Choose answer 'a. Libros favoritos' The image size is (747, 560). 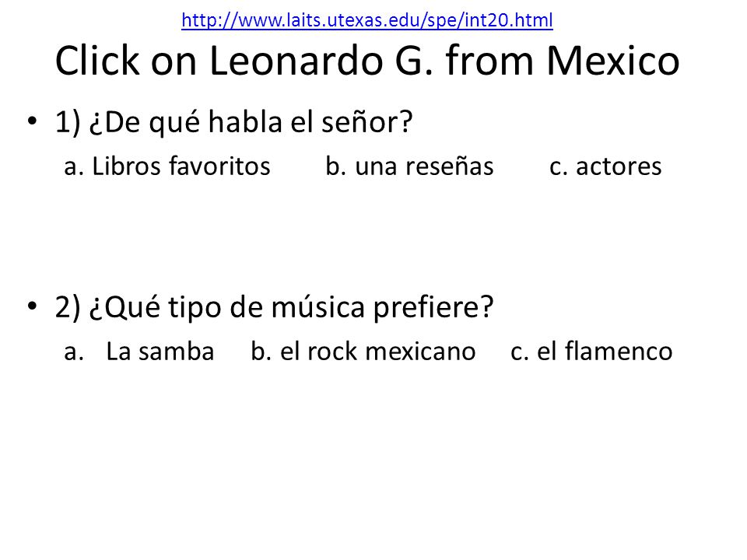[x=167, y=166]
